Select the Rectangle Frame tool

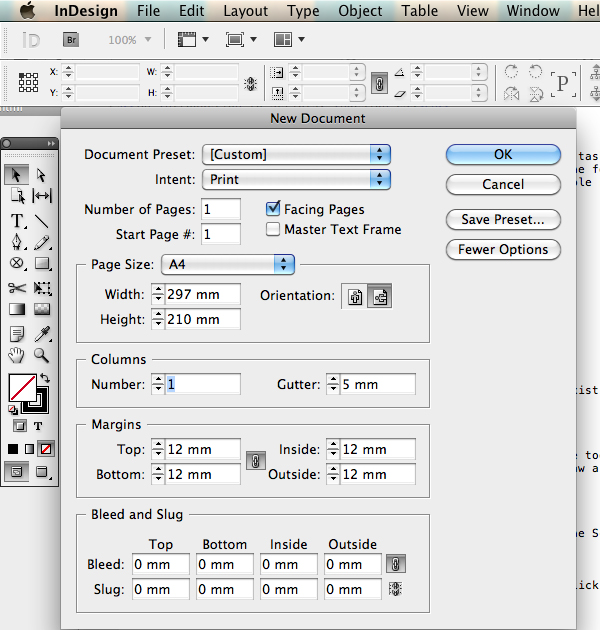pos(17,264)
